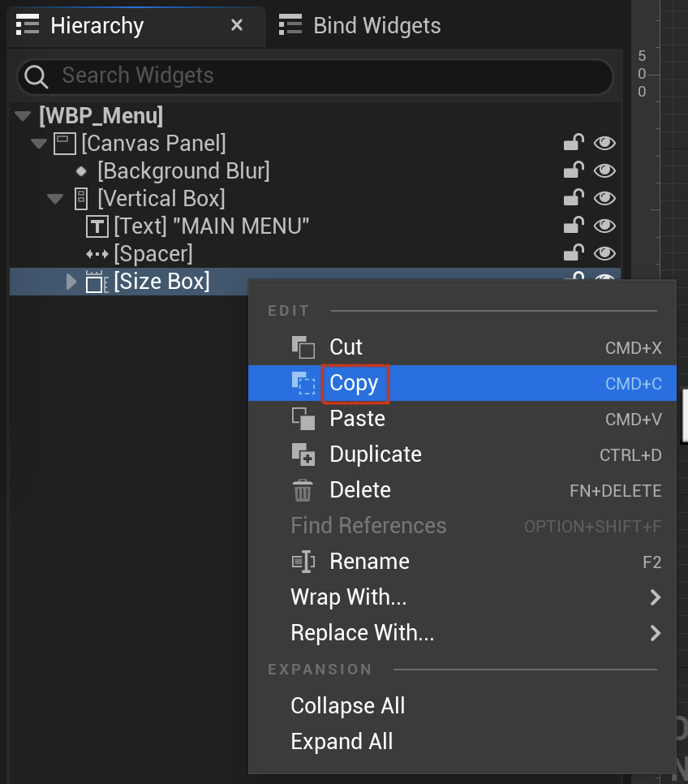Click the Text widget icon beside MAIN MENU
This screenshot has width=688, height=784.
tap(97, 226)
